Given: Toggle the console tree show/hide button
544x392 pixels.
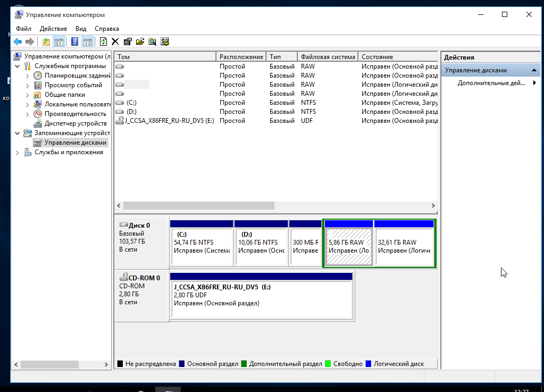Looking at the screenshot, I should (x=59, y=41).
